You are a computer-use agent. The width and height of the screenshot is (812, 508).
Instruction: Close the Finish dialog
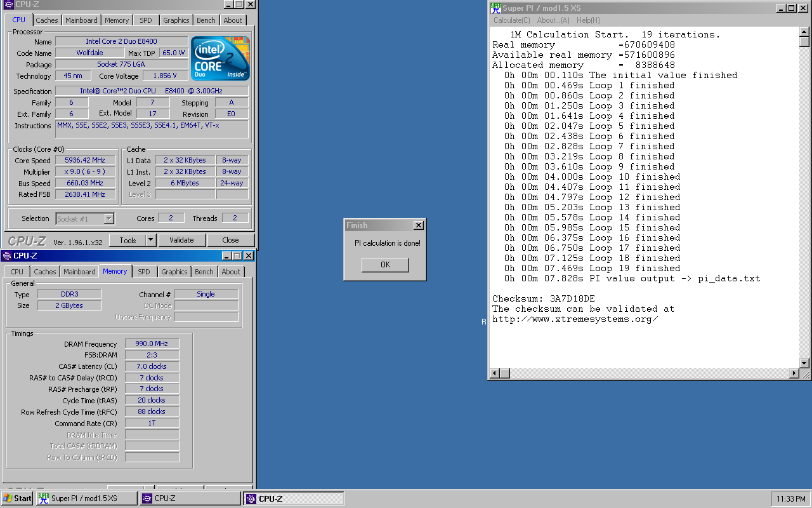point(418,225)
